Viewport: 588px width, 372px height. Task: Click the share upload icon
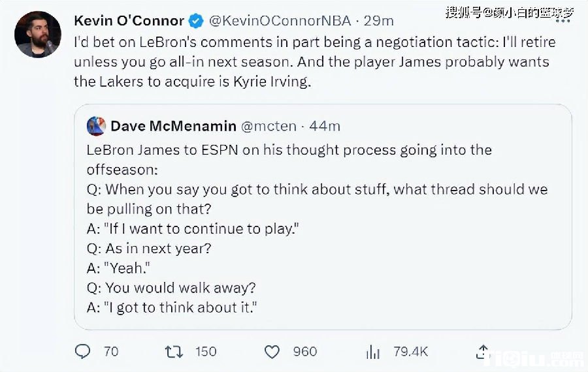(x=483, y=350)
